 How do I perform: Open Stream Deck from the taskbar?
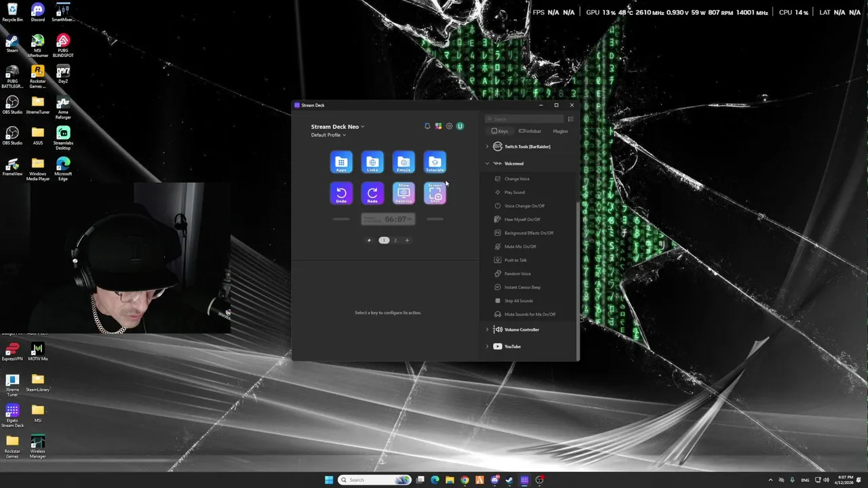(524, 480)
